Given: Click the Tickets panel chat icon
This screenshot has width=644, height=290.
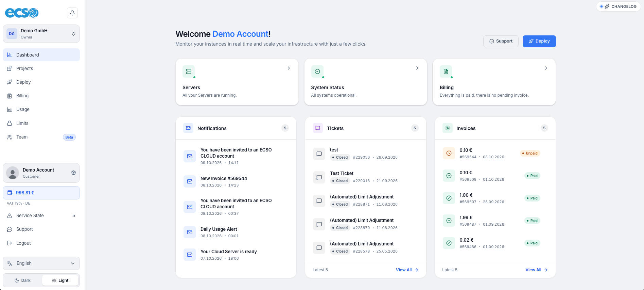Looking at the screenshot, I should [318, 128].
